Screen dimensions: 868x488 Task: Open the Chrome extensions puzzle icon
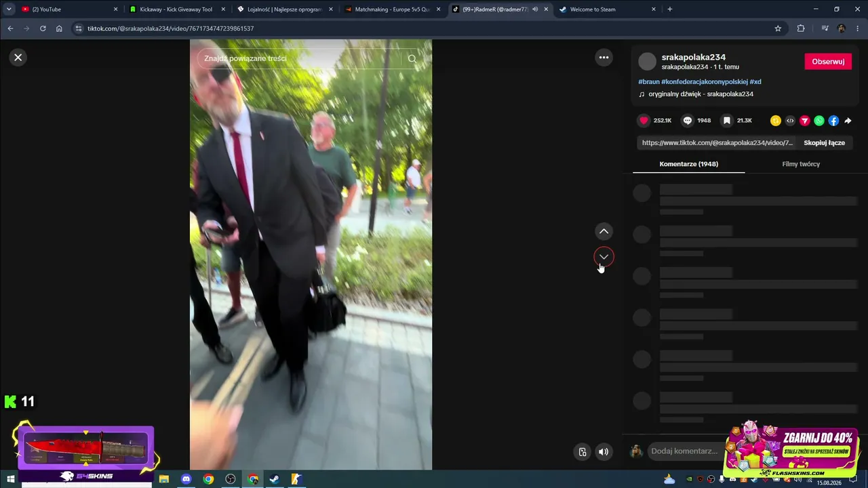pos(801,28)
